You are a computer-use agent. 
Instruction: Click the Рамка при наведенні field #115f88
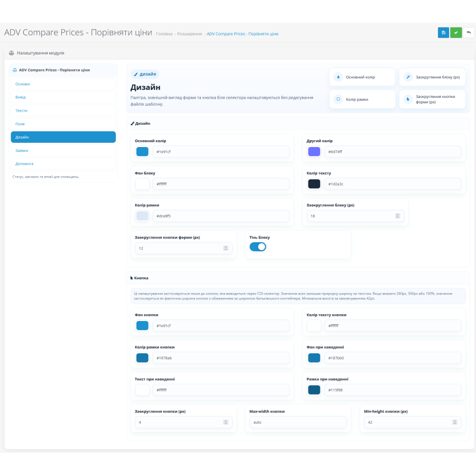coord(393,390)
